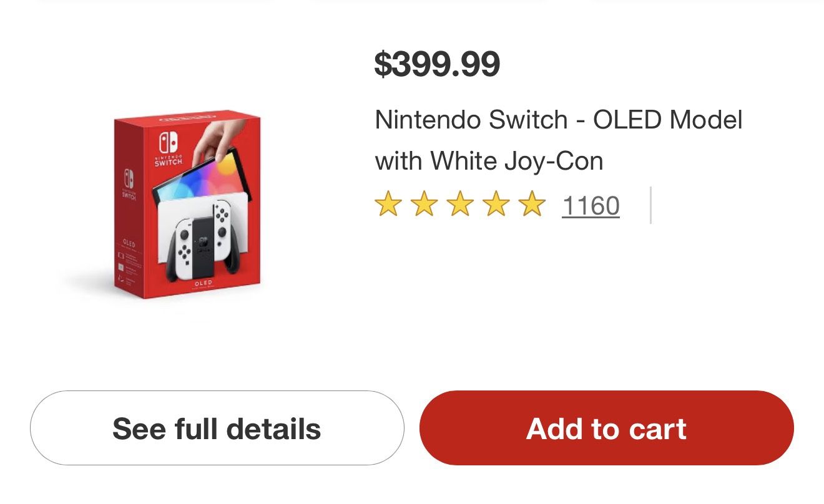This screenshot has height=504, width=824.
Task: Click the divider line after the review count
Action: [x=651, y=205]
